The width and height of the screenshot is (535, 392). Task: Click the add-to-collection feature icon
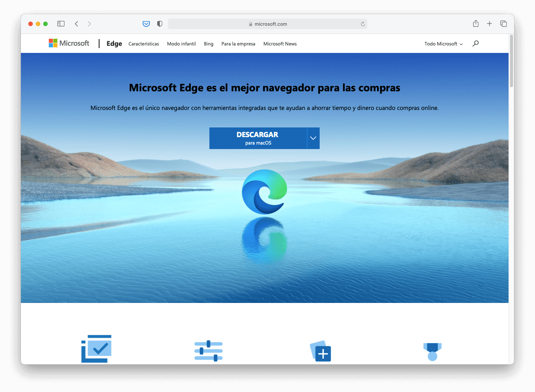(320, 351)
